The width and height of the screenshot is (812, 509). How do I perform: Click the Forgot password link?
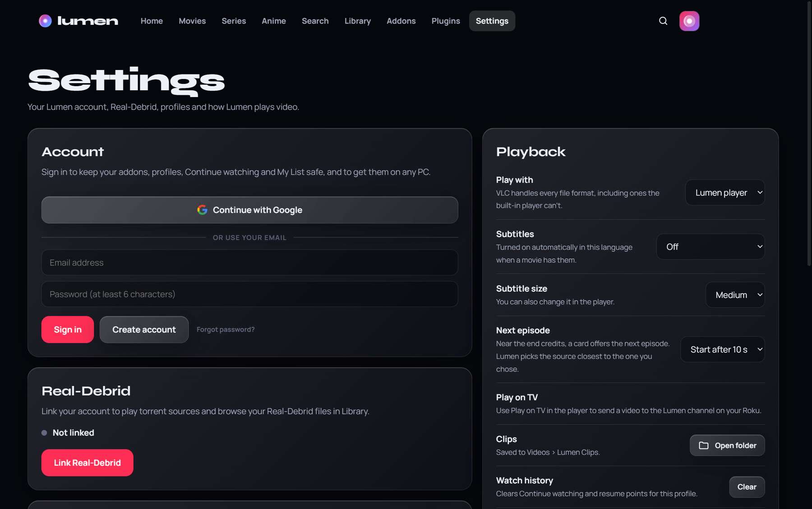(226, 330)
